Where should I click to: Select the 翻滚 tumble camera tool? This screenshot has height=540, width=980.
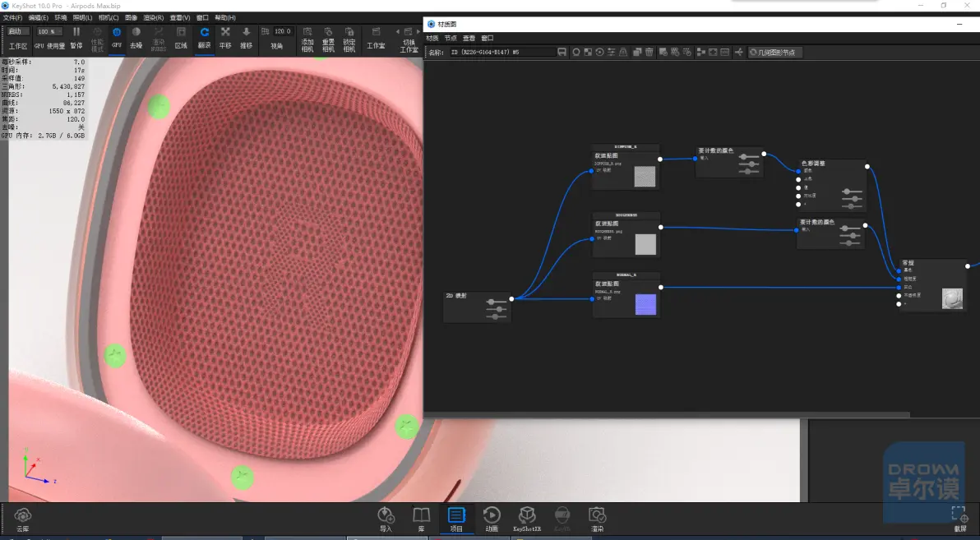pyautogui.click(x=205, y=38)
